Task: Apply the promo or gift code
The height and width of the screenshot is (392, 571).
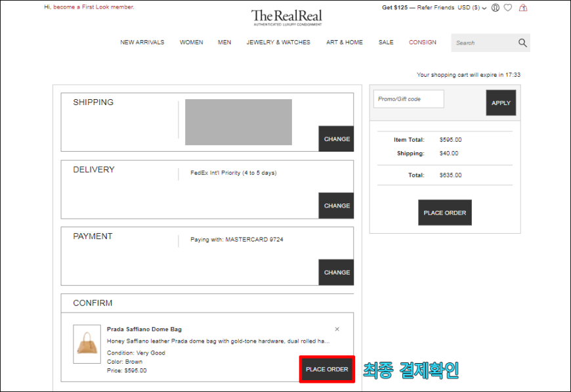Action: point(501,102)
